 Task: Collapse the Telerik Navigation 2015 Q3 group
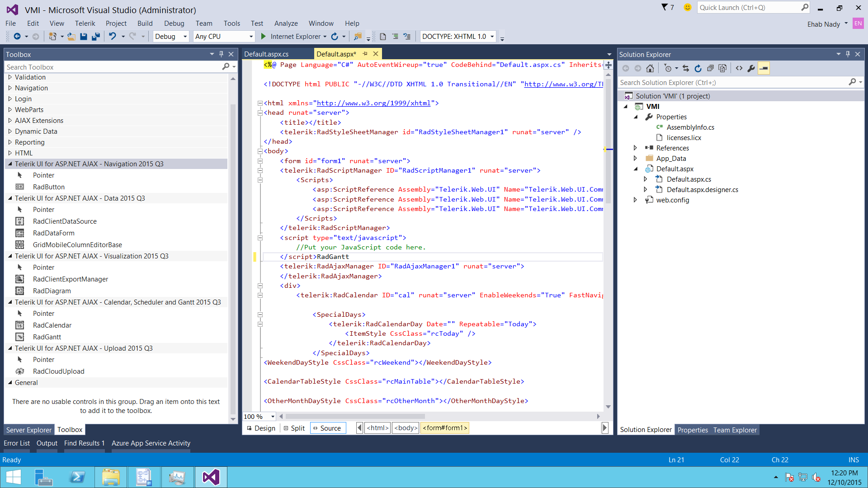pyautogui.click(x=10, y=164)
